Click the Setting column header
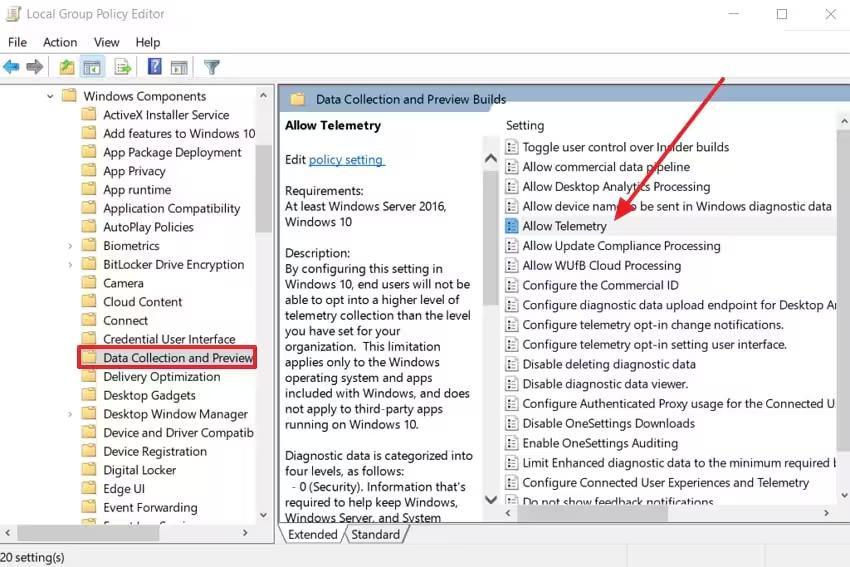 tap(525, 125)
